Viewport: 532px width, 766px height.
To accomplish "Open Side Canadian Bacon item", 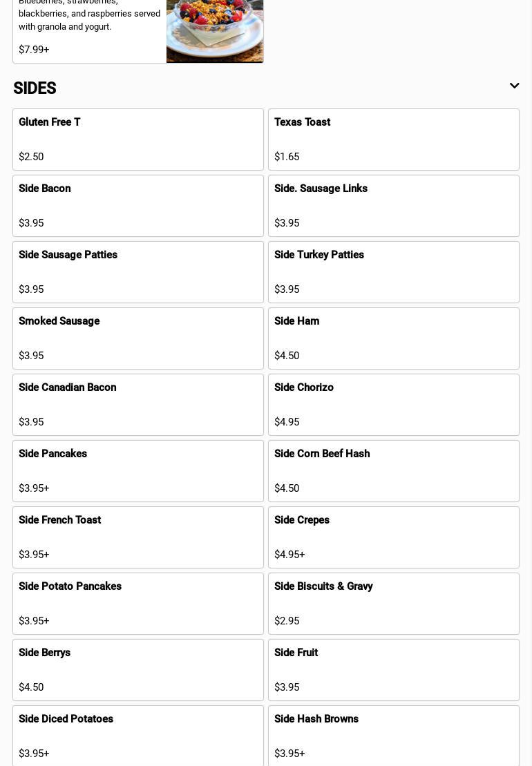I will click(138, 405).
